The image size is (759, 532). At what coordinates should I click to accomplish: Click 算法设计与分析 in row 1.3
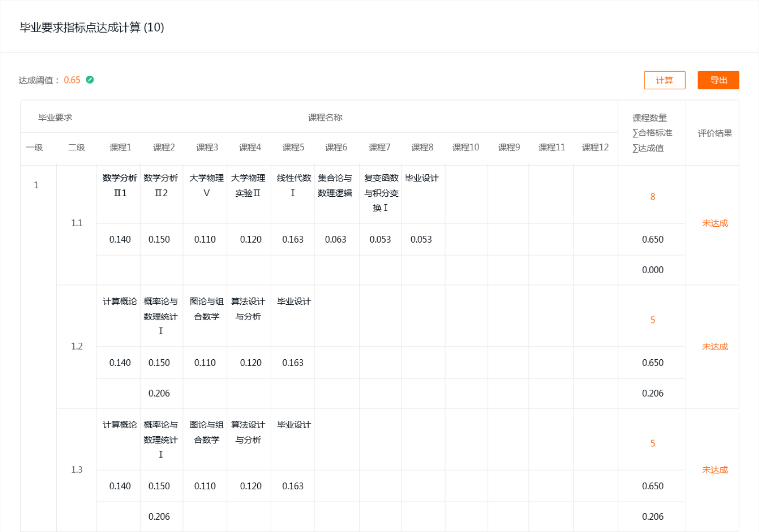[248, 432]
